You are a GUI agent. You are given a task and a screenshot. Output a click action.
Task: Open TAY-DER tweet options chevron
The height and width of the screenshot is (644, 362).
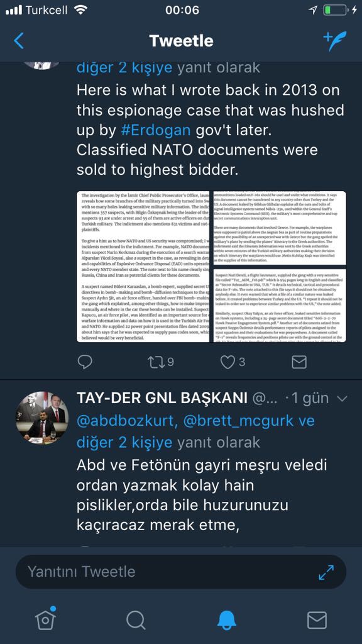(x=341, y=398)
